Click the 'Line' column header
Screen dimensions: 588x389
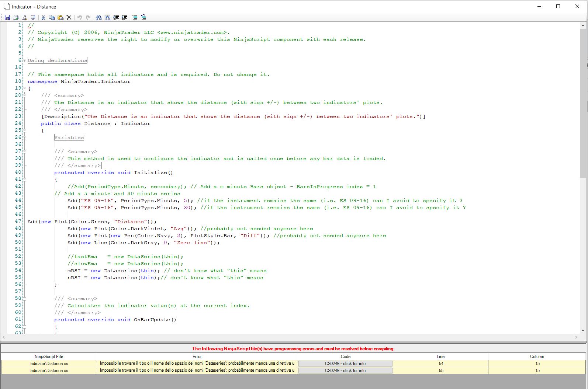click(x=440, y=357)
